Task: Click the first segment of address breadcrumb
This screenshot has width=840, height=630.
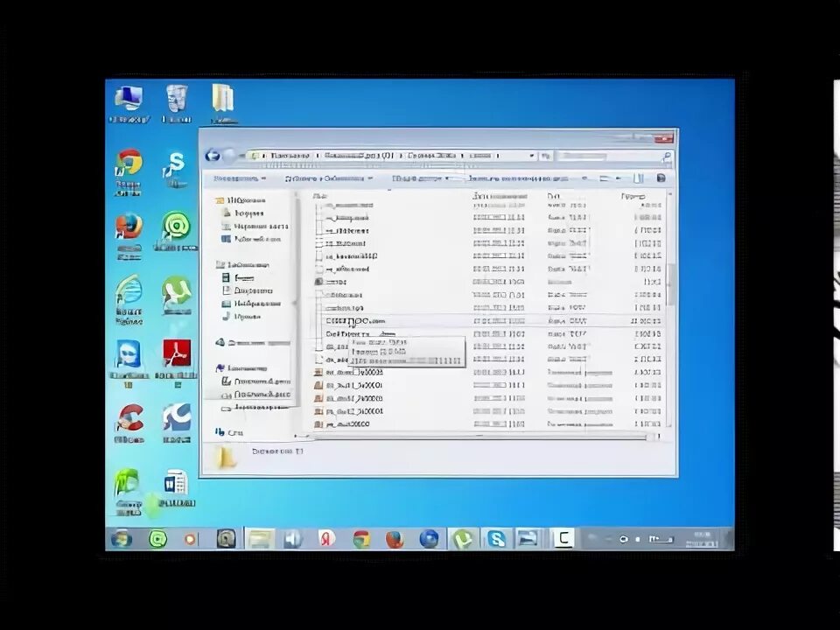Action: (x=290, y=156)
